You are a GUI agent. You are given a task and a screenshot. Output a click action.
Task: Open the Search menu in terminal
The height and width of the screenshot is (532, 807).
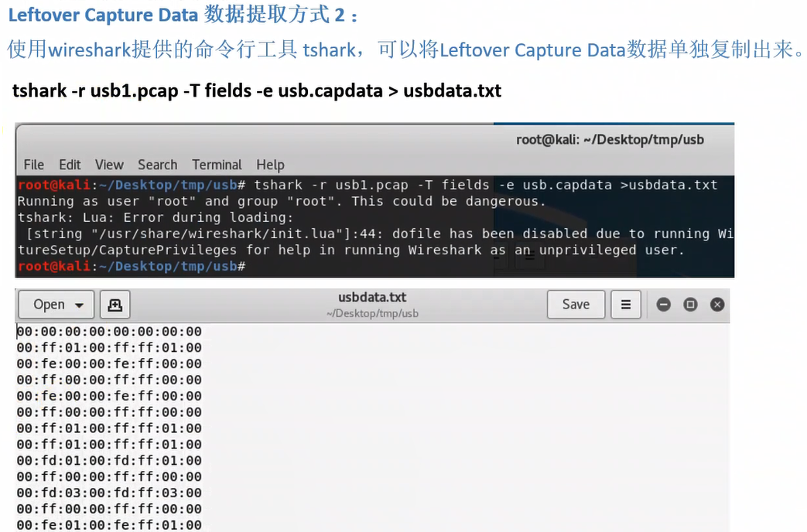(x=158, y=165)
